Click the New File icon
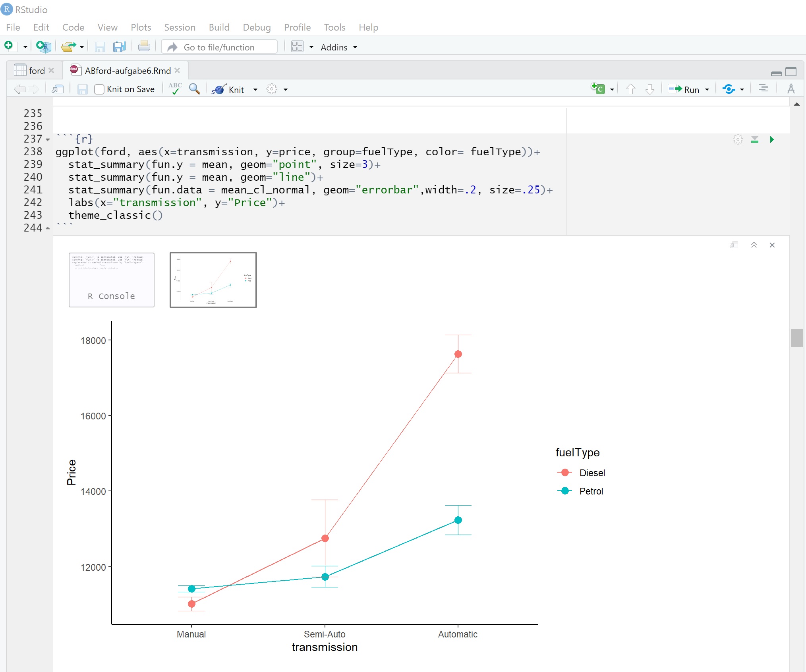The image size is (806, 672). click(x=10, y=46)
